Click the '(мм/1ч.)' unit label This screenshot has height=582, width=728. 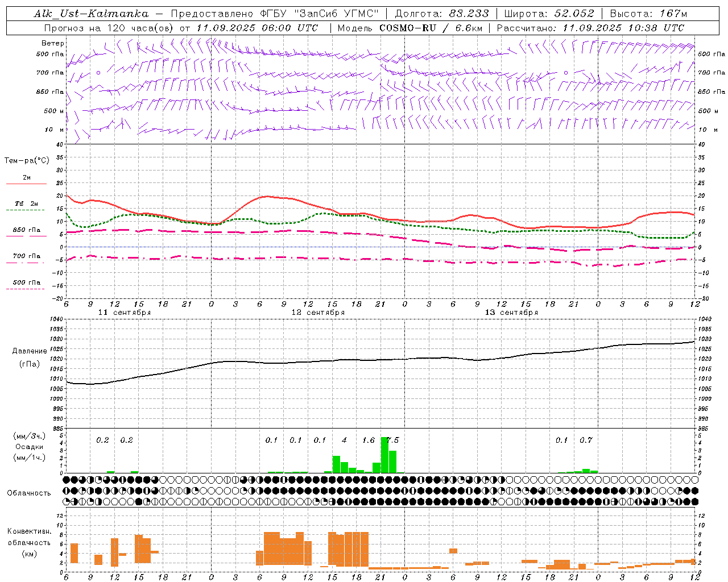click(x=30, y=458)
